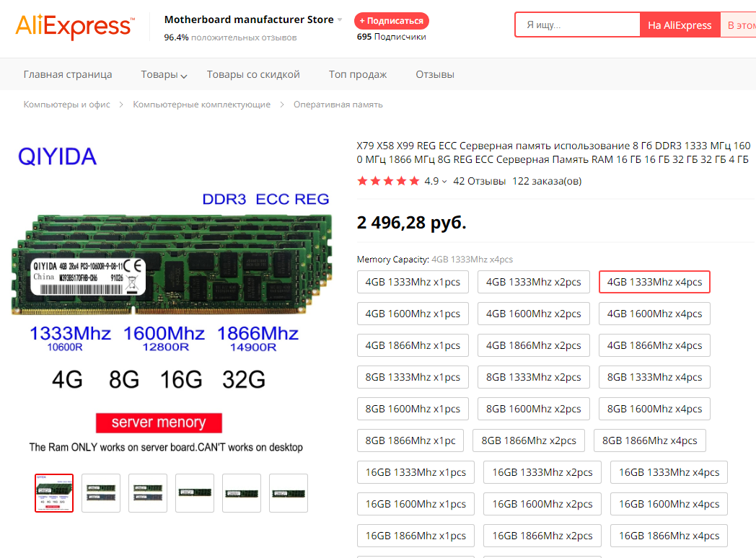Screen dimensions: 756x558
Task: Click the '96.4%' positive feedback text
Action: click(x=176, y=37)
